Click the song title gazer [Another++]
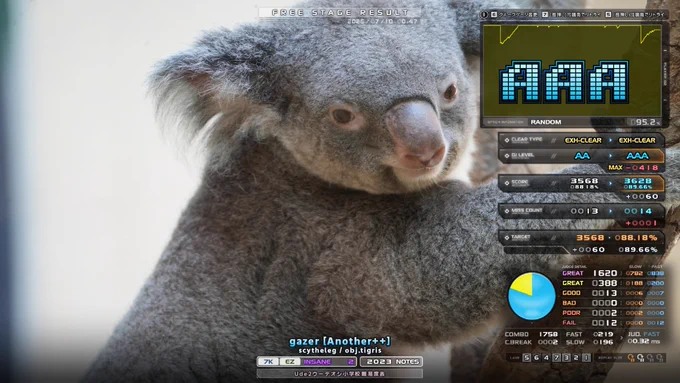Screen dimensions: 680x383 tap(340, 341)
